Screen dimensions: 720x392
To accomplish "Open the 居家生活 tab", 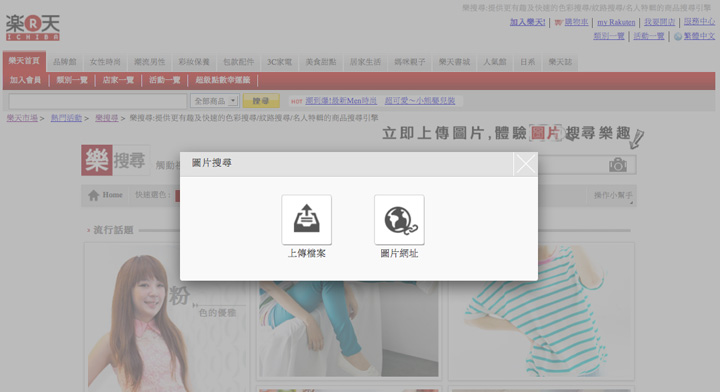I will point(365,62).
